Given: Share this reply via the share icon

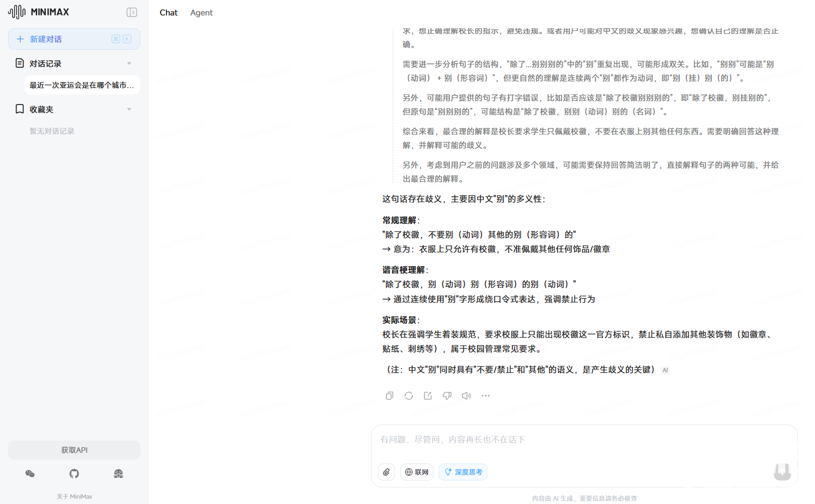Looking at the screenshot, I should [428, 396].
